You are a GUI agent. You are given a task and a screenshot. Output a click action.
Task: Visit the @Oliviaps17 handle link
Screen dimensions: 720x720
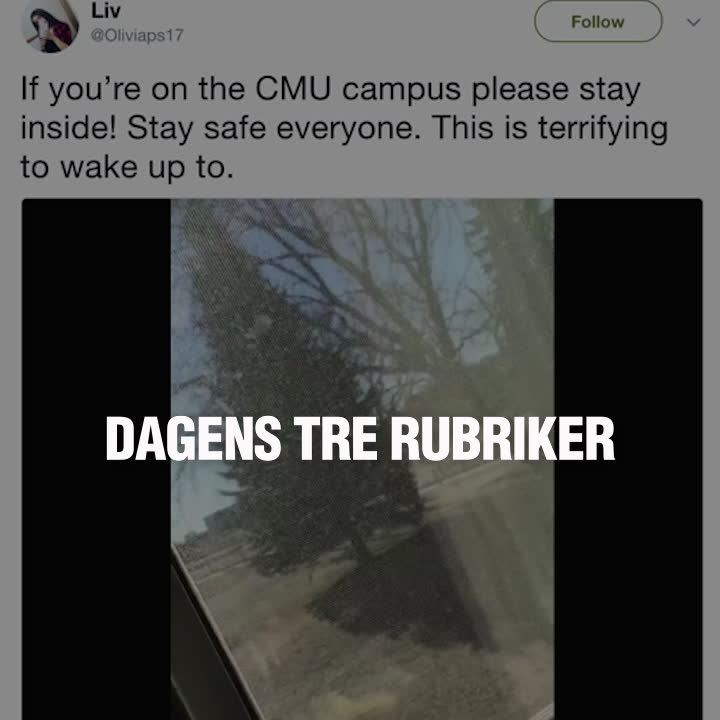coord(137,35)
